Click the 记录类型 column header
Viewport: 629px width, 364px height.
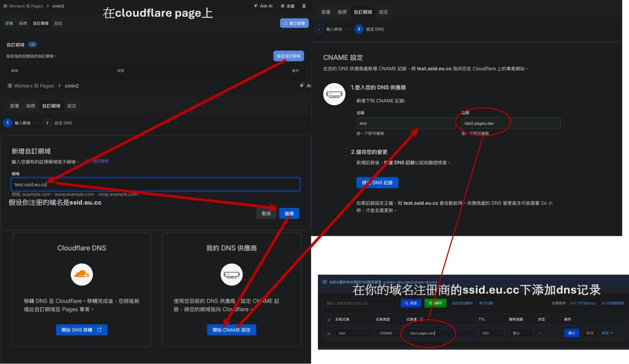pyautogui.click(x=383, y=319)
